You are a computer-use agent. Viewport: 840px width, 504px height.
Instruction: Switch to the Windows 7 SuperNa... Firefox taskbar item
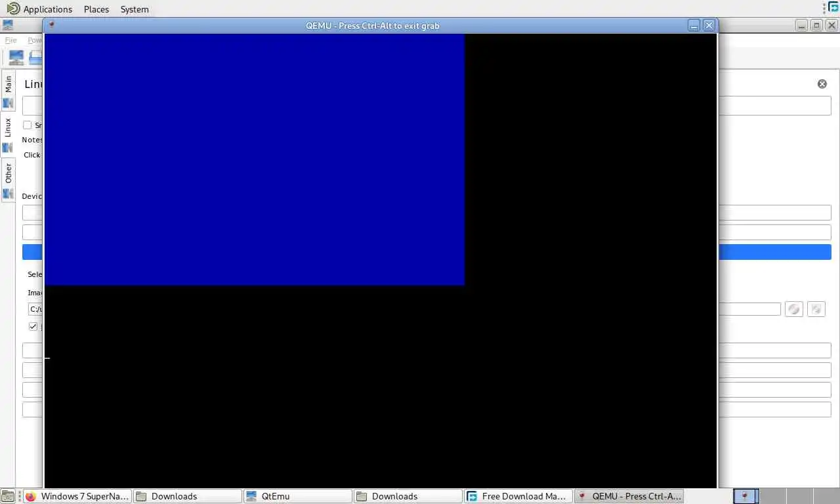click(x=77, y=496)
